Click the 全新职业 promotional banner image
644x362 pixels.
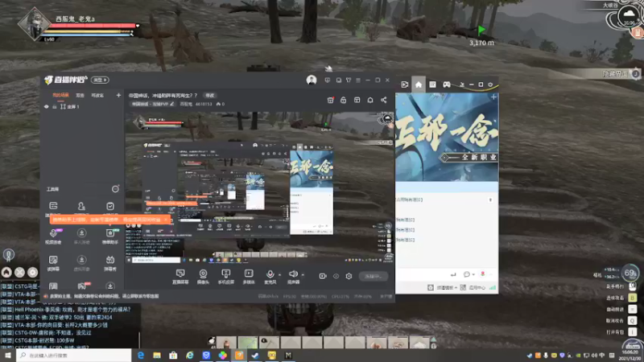click(447, 138)
